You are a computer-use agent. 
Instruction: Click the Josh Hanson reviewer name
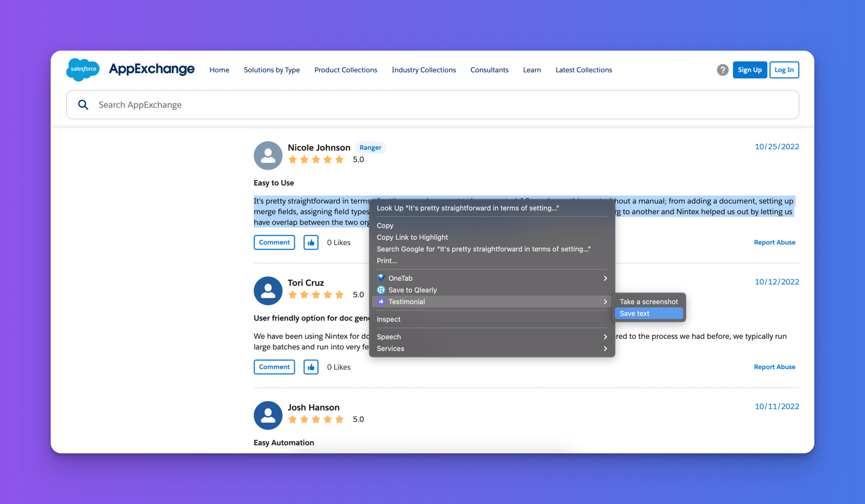pyautogui.click(x=313, y=408)
